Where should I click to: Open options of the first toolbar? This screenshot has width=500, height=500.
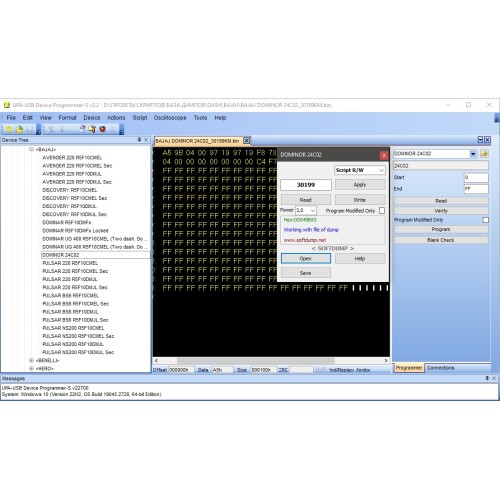point(39,129)
